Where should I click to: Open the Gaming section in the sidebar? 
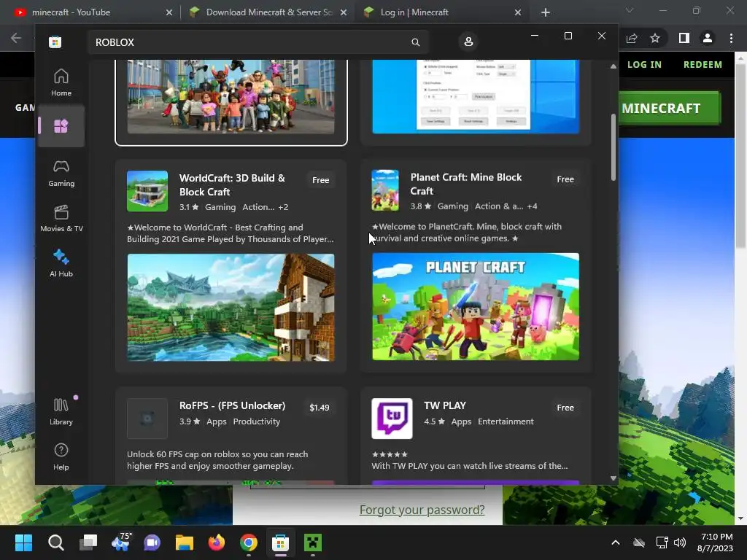[61, 173]
